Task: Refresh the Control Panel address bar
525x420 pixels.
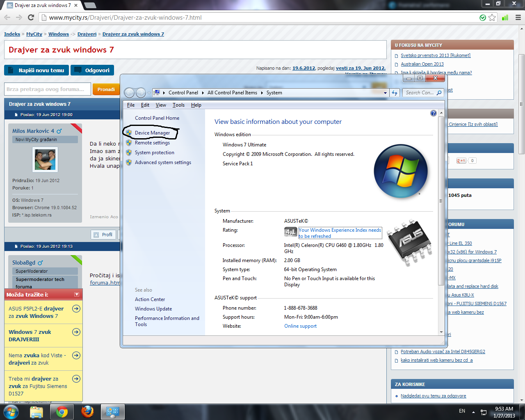Action: pos(395,93)
